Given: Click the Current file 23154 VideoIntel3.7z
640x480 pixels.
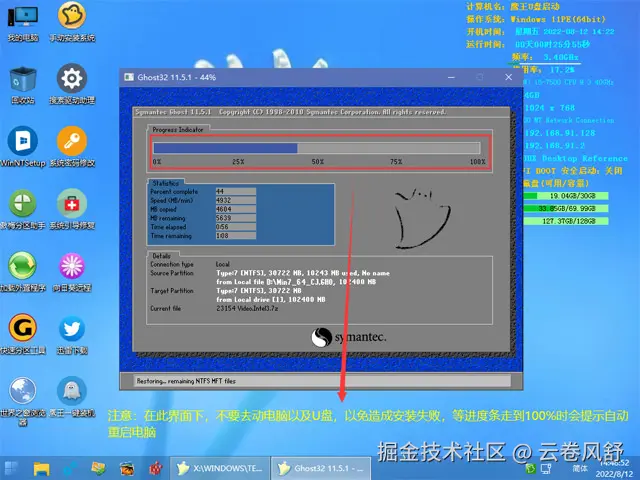Looking at the screenshot, I should [247, 309].
